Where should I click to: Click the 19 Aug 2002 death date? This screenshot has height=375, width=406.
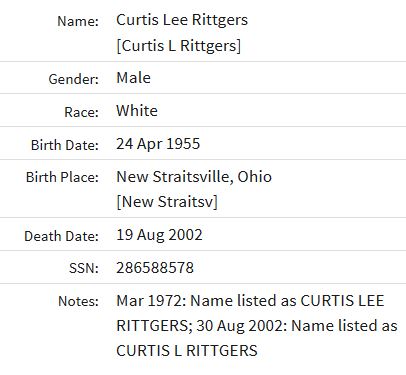pyautogui.click(x=159, y=235)
